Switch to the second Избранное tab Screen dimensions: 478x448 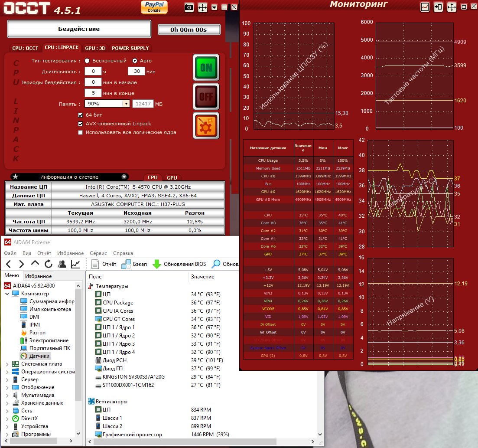(39, 276)
